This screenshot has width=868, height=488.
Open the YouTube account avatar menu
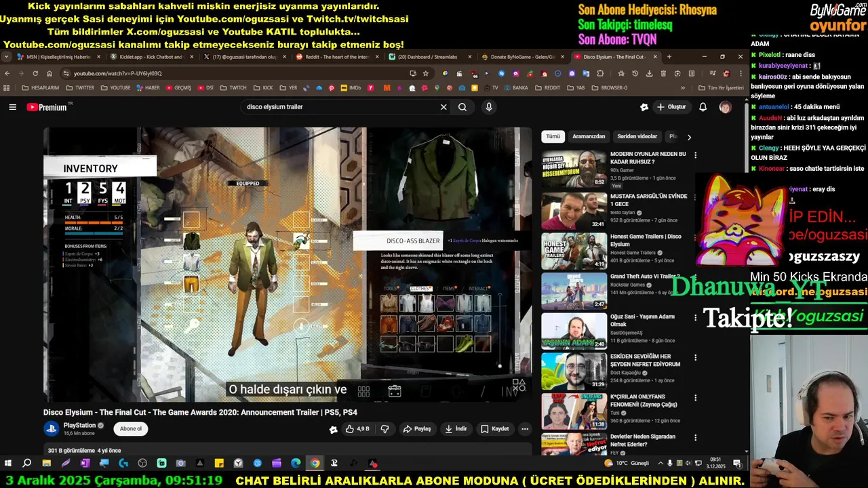pyautogui.click(x=725, y=107)
